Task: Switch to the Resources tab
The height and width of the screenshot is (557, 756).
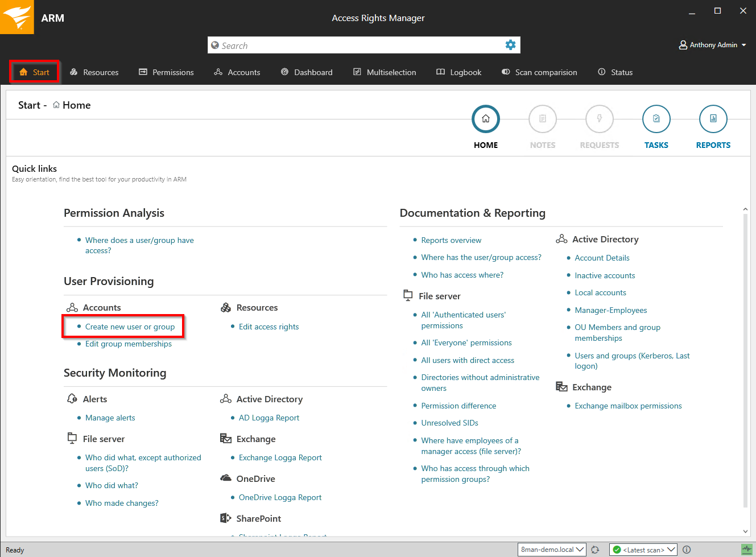Action: tap(94, 72)
